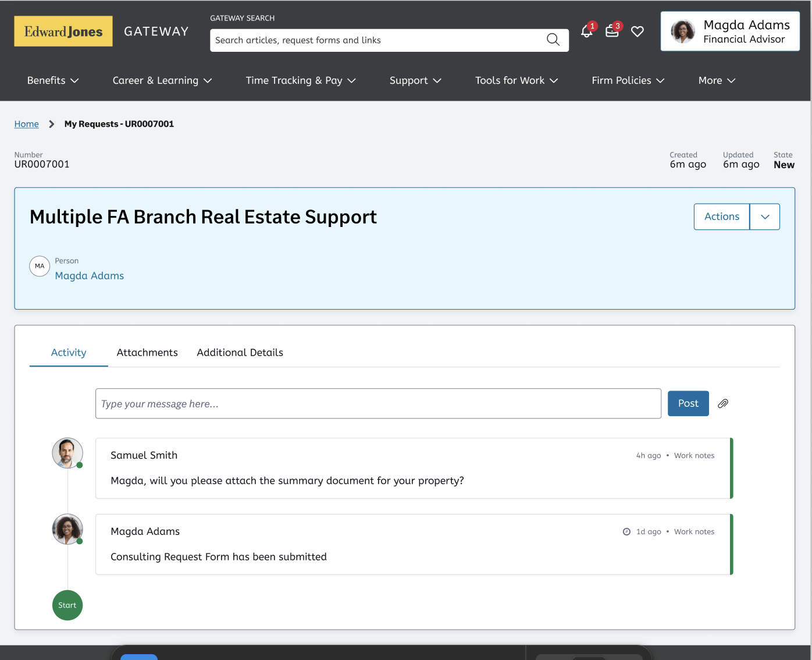The height and width of the screenshot is (660, 812).
Task: Open the notifications bell icon
Action: tap(587, 31)
